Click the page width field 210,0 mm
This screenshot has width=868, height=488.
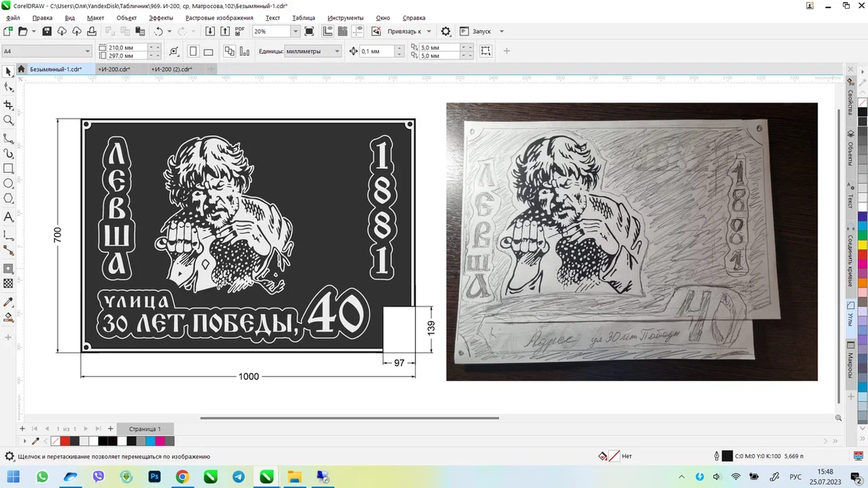pos(127,47)
